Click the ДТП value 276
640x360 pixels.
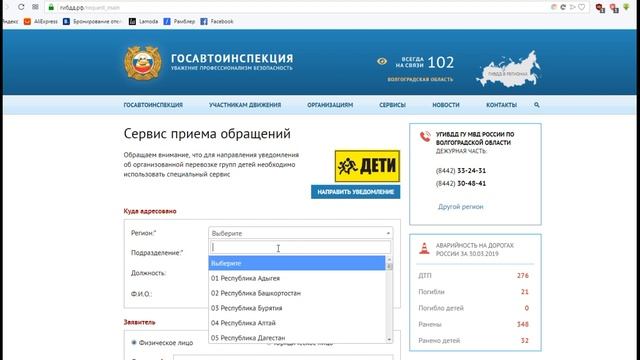click(x=522, y=276)
